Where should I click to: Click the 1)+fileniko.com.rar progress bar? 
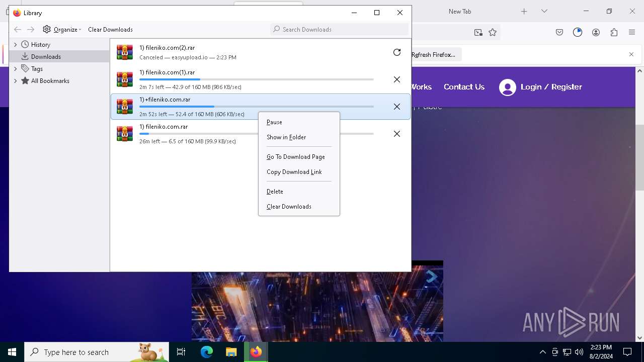[257, 107]
